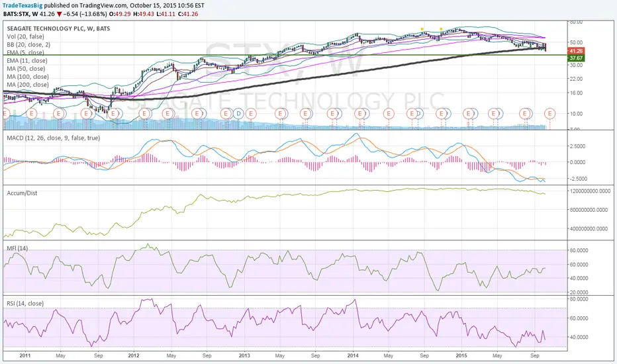Image resolution: width=617 pixels, height=364 pixels.
Task: Select the EMA (5, close) indicator label
Action: point(26,52)
